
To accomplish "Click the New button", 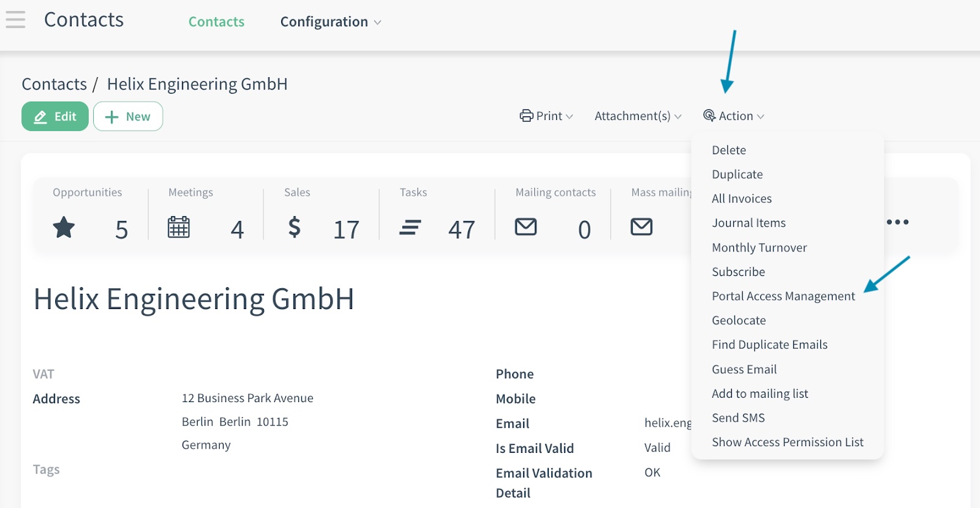I will [128, 116].
